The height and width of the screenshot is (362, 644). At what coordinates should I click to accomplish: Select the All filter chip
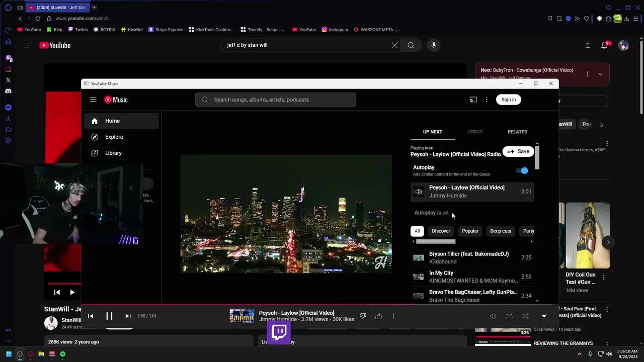(x=417, y=231)
